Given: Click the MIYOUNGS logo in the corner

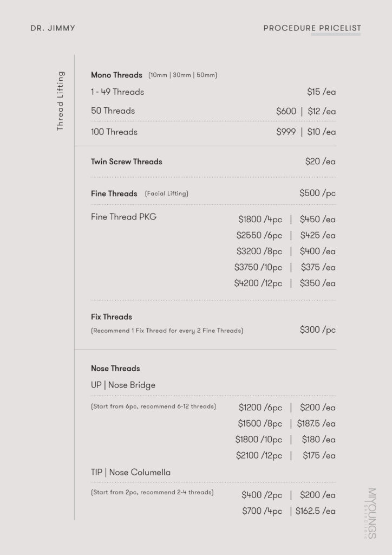Looking at the screenshot, I should [371, 513].
